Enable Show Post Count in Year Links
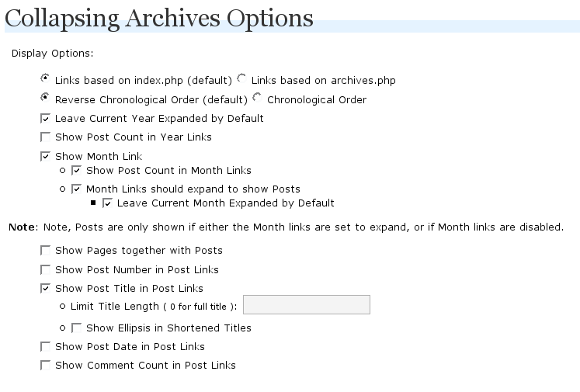The height and width of the screenshot is (392, 580). point(45,137)
